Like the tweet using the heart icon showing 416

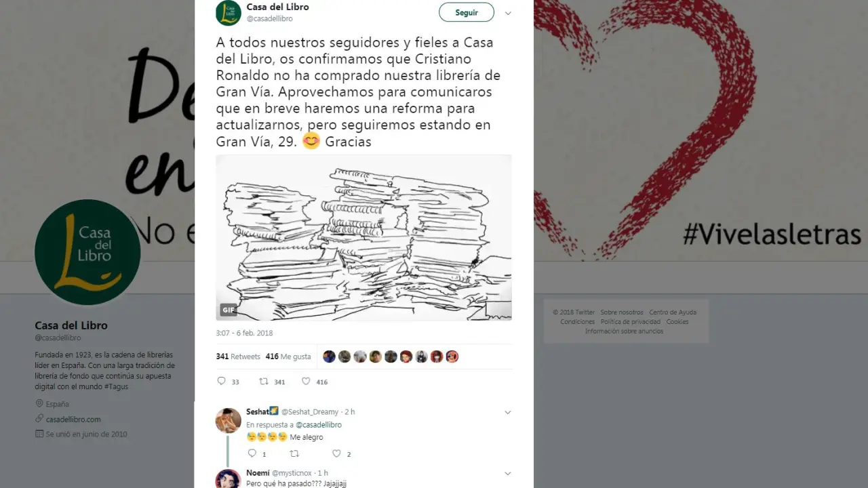(x=306, y=382)
